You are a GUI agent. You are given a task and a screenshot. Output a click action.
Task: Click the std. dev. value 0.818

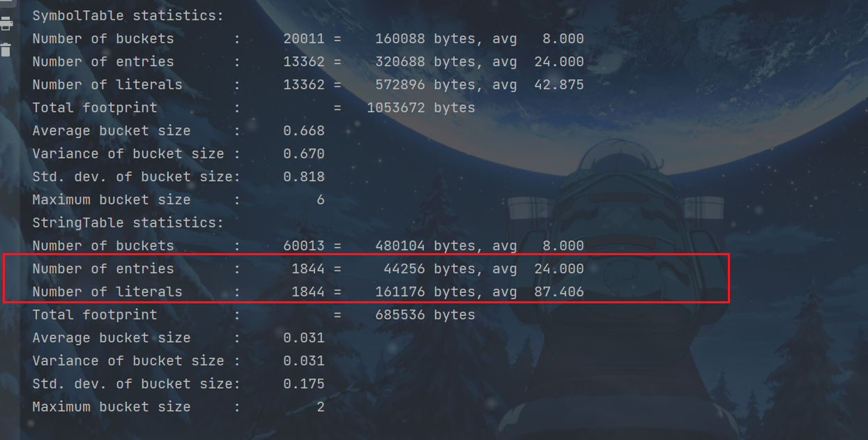(303, 176)
